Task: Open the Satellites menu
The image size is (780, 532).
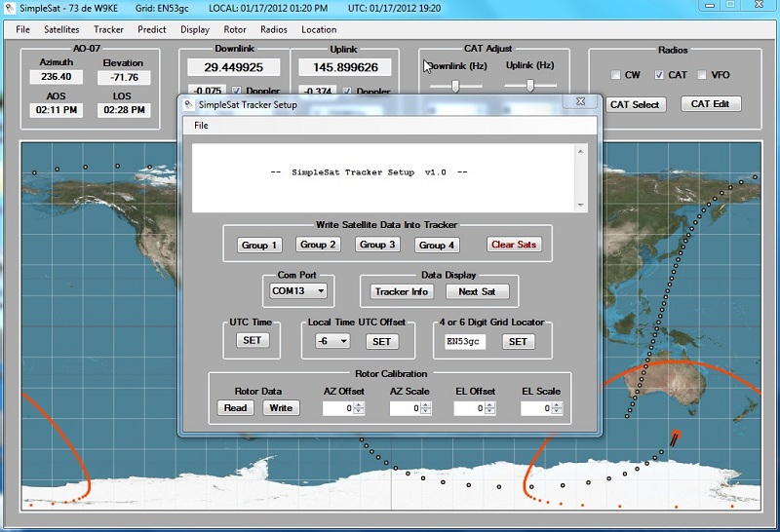Action: tap(61, 29)
